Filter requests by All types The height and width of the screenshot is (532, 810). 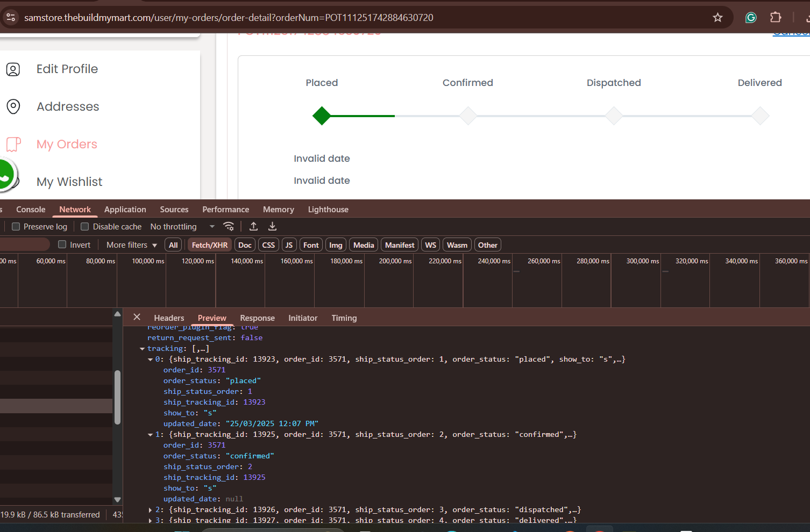[x=173, y=245]
